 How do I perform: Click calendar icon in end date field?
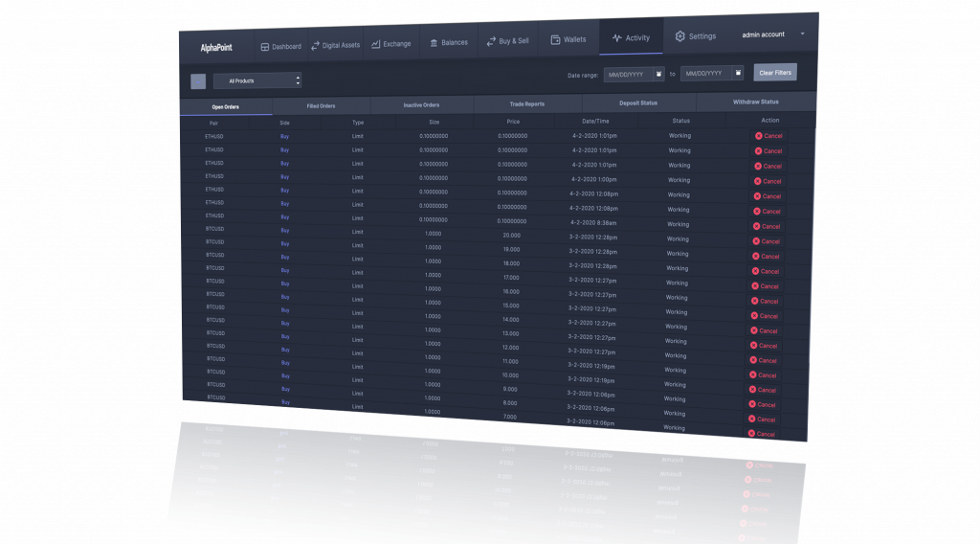coord(738,73)
